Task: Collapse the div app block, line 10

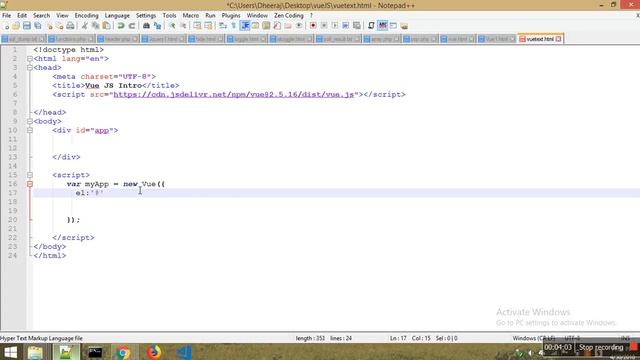Action: (30, 130)
